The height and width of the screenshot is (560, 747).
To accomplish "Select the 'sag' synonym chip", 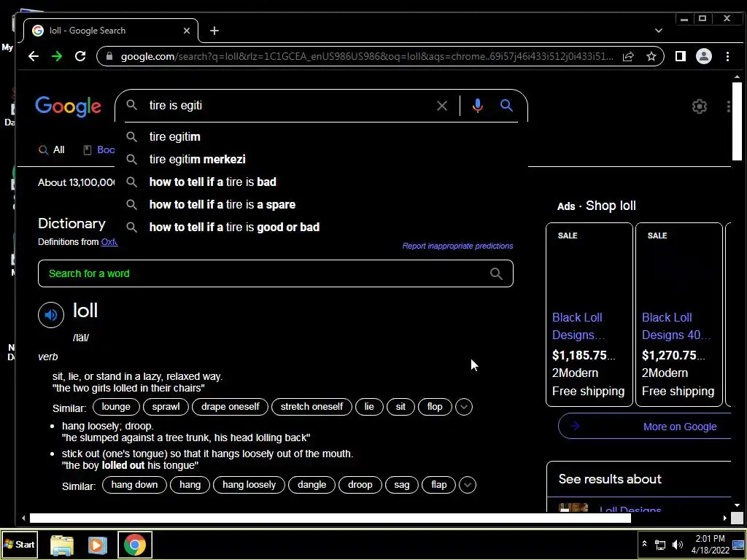I will pos(402,485).
